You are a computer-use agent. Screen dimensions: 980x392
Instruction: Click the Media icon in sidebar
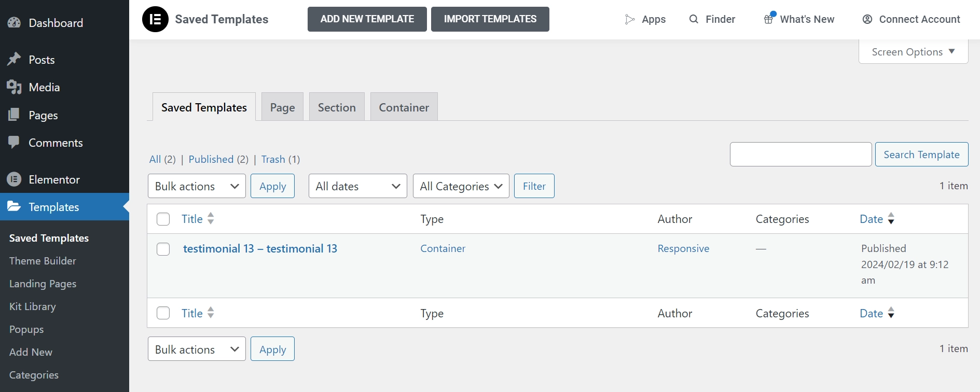[14, 87]
